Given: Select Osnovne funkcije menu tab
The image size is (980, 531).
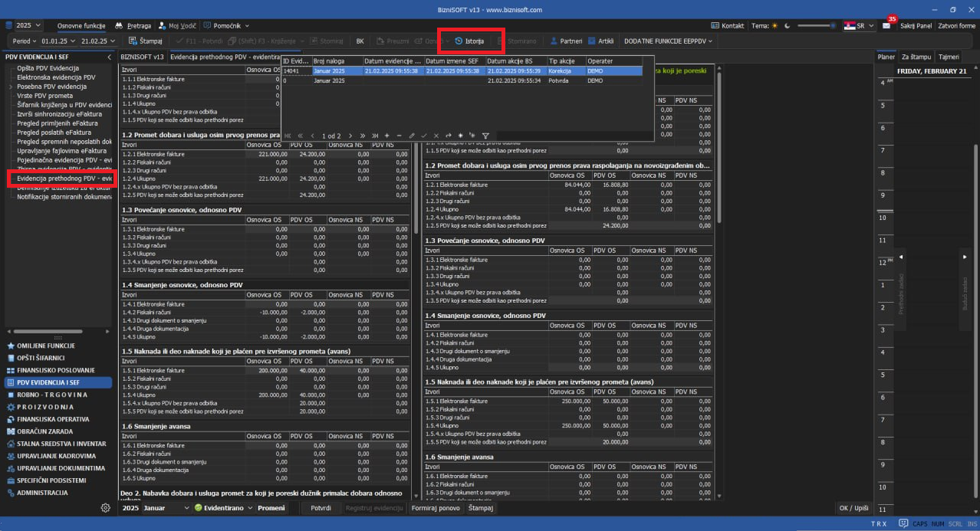Looking at the screenshot, I should click(x=81, y=25).
